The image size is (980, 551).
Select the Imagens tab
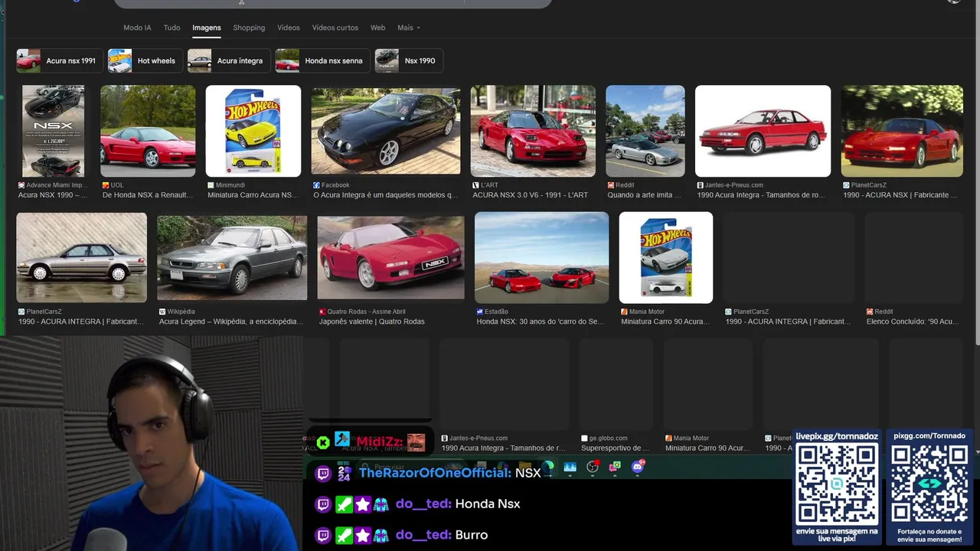[207, 28]
